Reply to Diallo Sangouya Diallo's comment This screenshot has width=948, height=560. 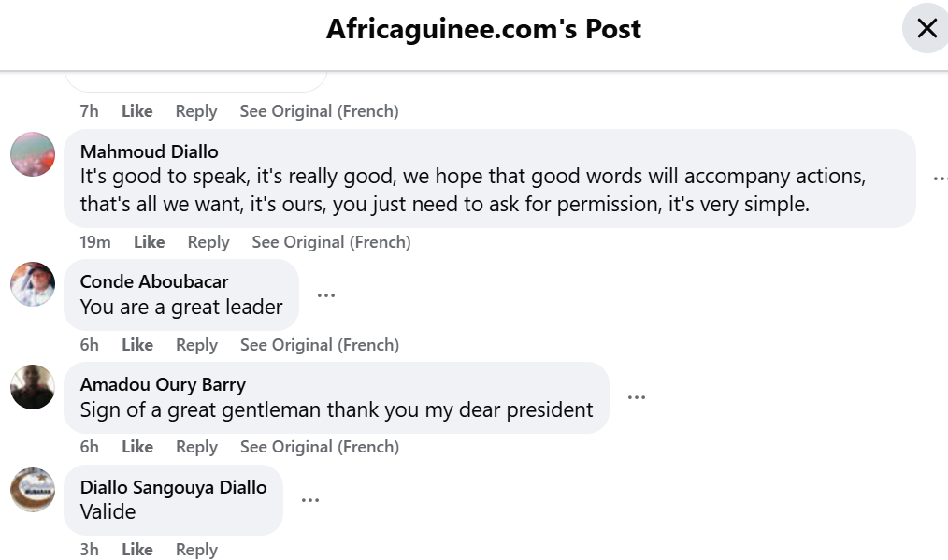click(x=196, y=550)
